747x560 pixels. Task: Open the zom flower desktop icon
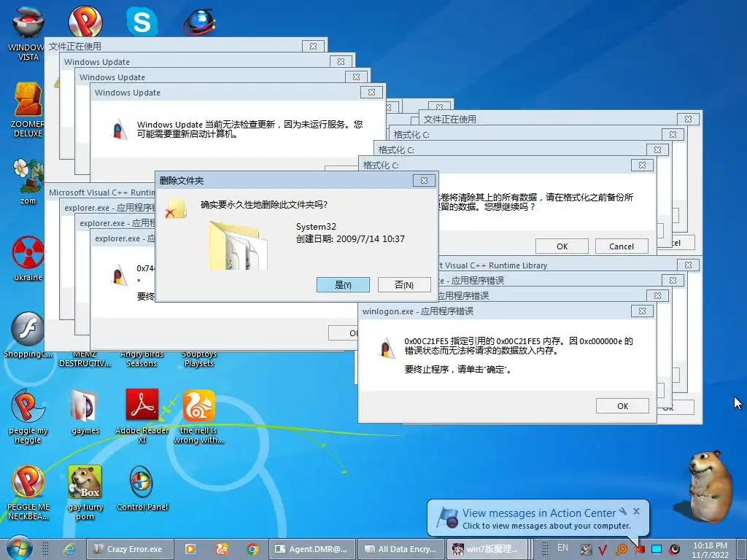pos(28,181)
